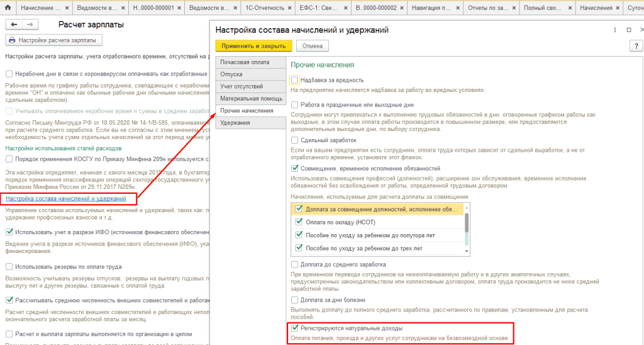Uncheck Пособие по уходу до полутора лет
Image resolution: width=644 pixels, height=345 pixels.
(x=299, y=235)
